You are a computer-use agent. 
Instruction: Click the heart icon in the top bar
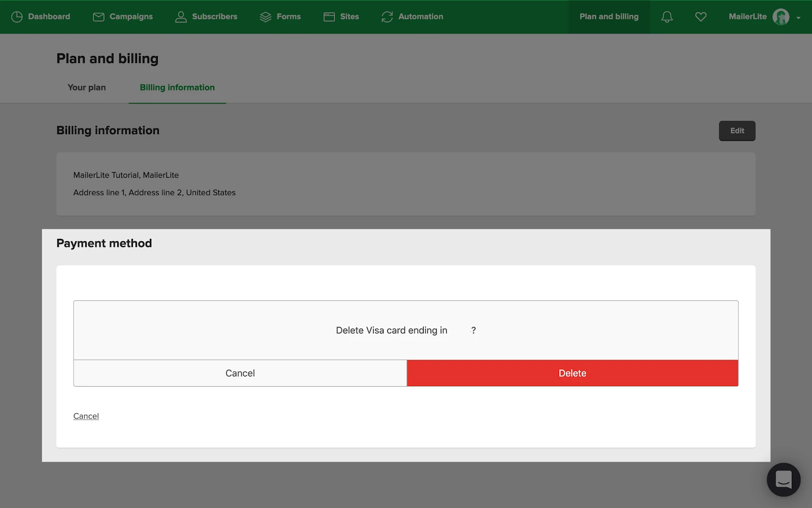[x=701, y=17]
